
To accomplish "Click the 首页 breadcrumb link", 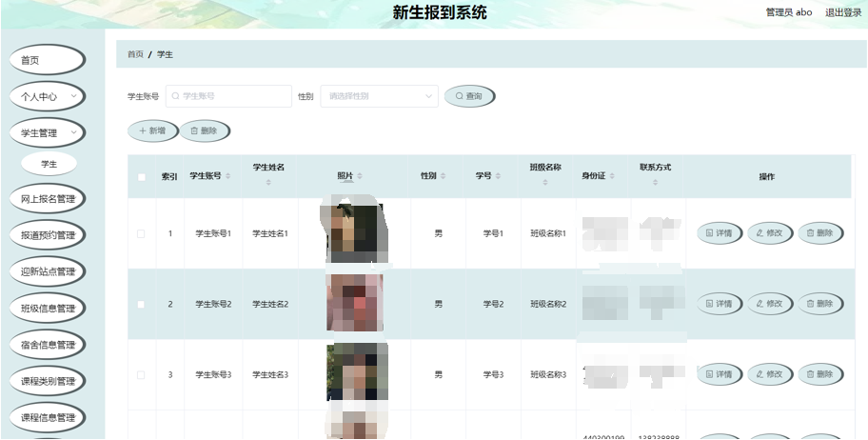I will 135,54.
